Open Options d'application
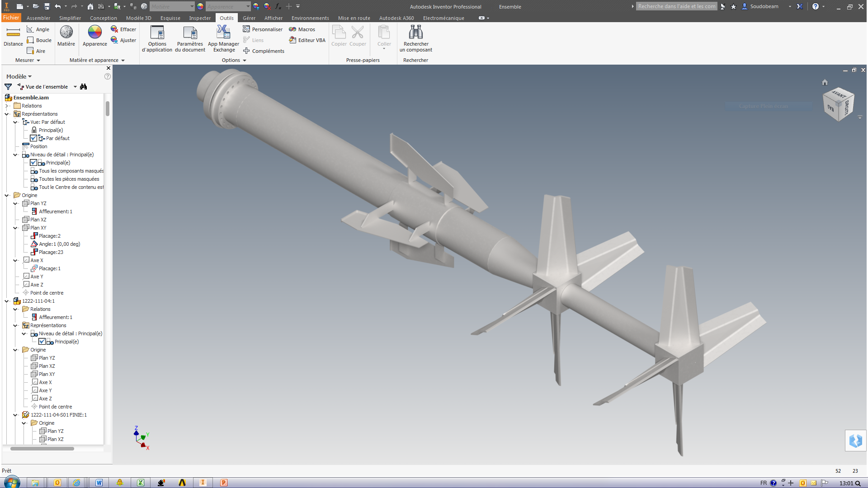Viewport: 868px width, 488px height. (x=157, y=39)
